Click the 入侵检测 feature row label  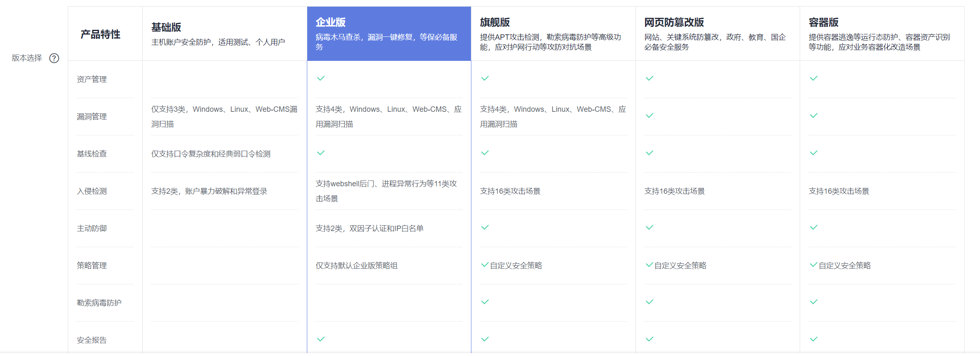92,191
